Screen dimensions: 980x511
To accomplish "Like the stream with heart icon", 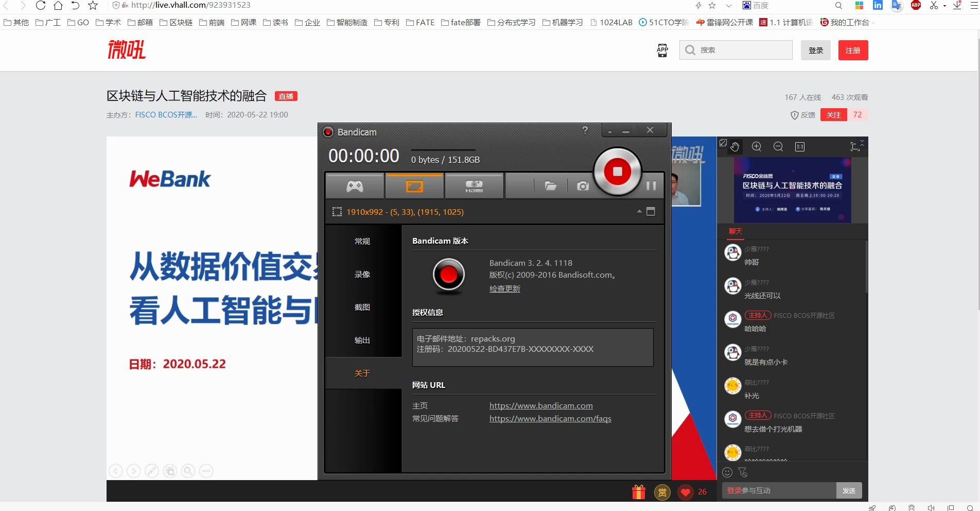I will click(685, 492).
